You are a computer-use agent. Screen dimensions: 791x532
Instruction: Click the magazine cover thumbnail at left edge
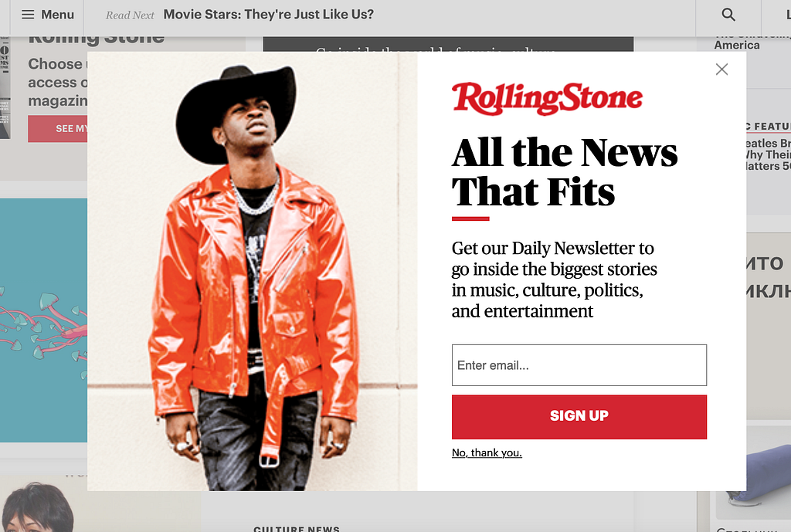tap(5, 88)
